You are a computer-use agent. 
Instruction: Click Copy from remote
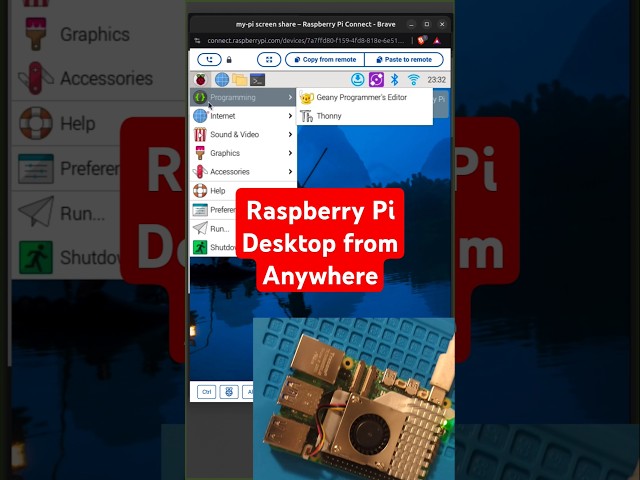pyautogui.click(x=325, y=60)
